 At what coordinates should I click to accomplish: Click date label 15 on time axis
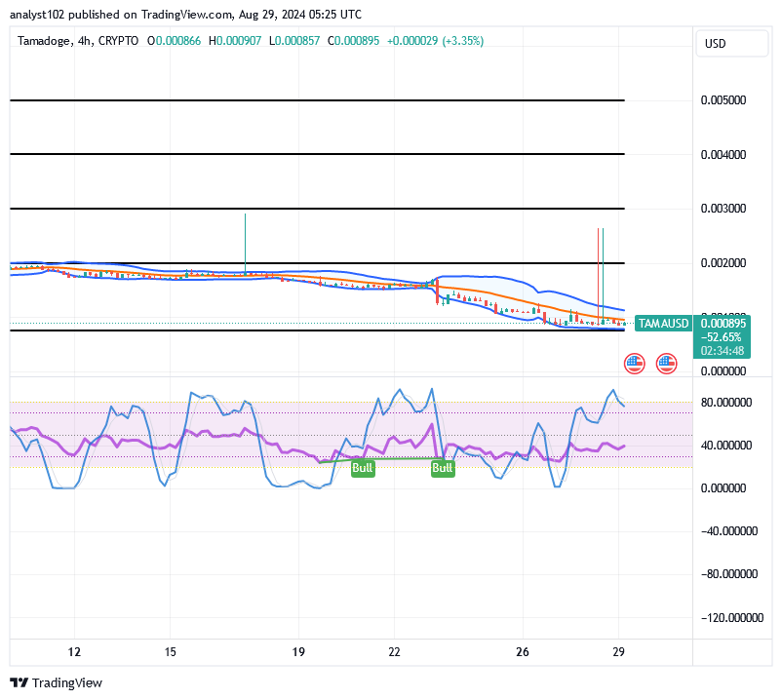click(170, 652)
